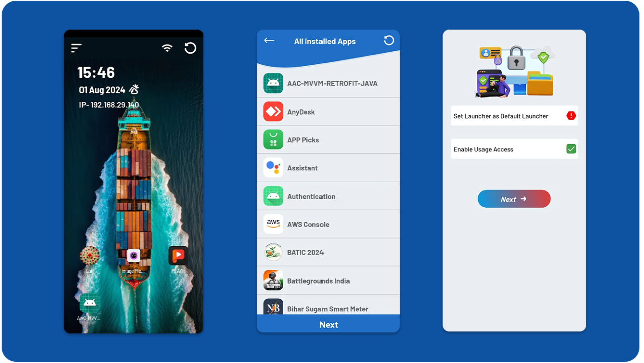This screenshot has height=363, width=644.
Task: Go back from All Installed Apps
Action: (x=269, y=40)
